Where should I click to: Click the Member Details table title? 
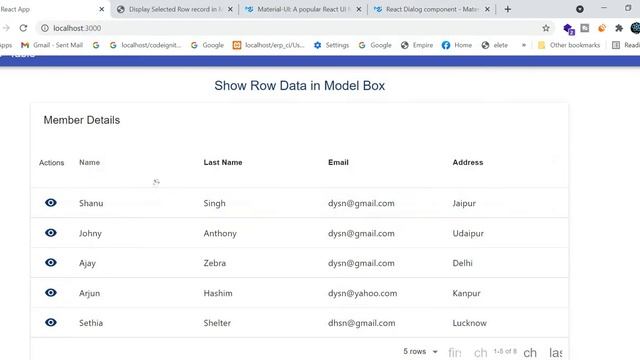[x=82, y=120]
